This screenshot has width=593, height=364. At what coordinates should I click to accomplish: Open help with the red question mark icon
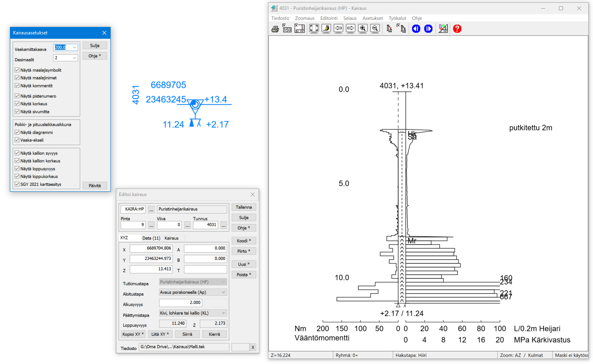(457, 28)
